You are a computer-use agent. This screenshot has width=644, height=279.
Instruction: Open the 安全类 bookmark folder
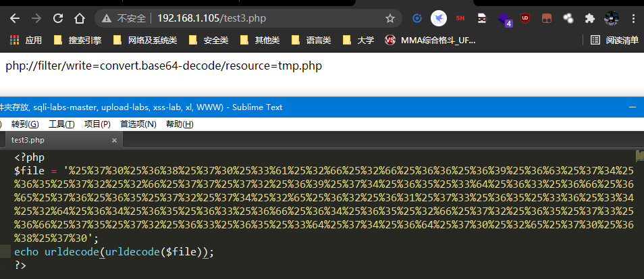[208, 40]
